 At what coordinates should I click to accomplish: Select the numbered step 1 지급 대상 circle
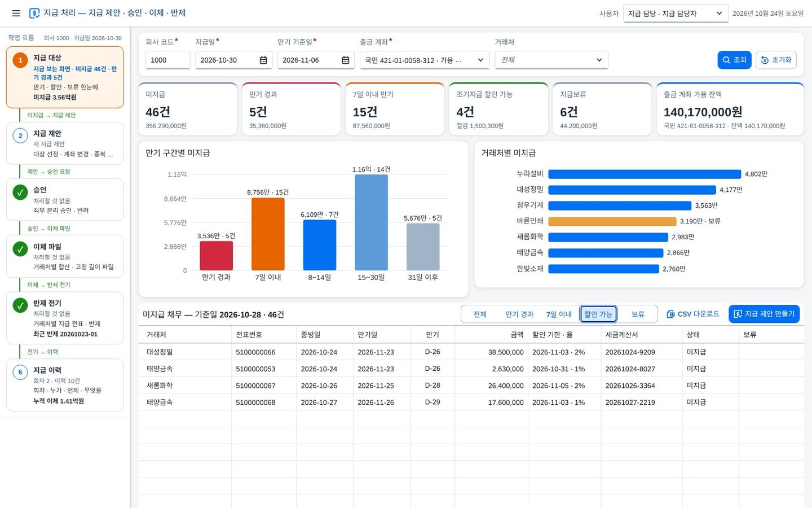click(20, 60)
